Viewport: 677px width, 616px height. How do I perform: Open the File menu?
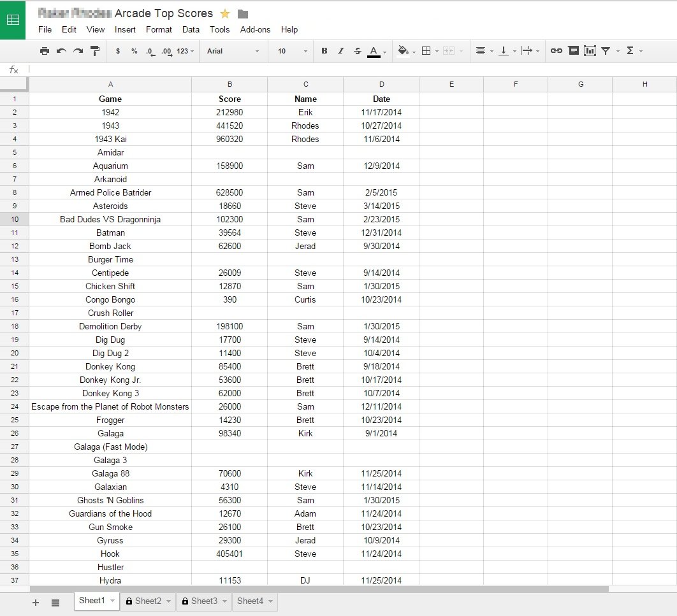(45, 29)
